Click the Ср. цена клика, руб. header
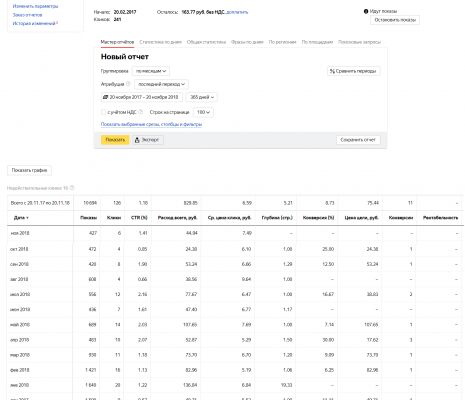Screen dimensions: 465x400 click(x=229, y=218)
